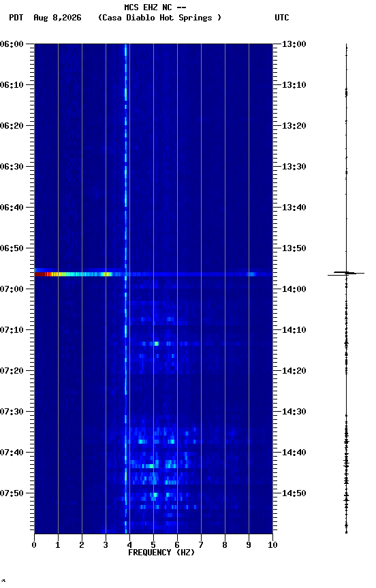Click the 13:30 UTC time label
The image size is (376, 588).
coord(294,167)
